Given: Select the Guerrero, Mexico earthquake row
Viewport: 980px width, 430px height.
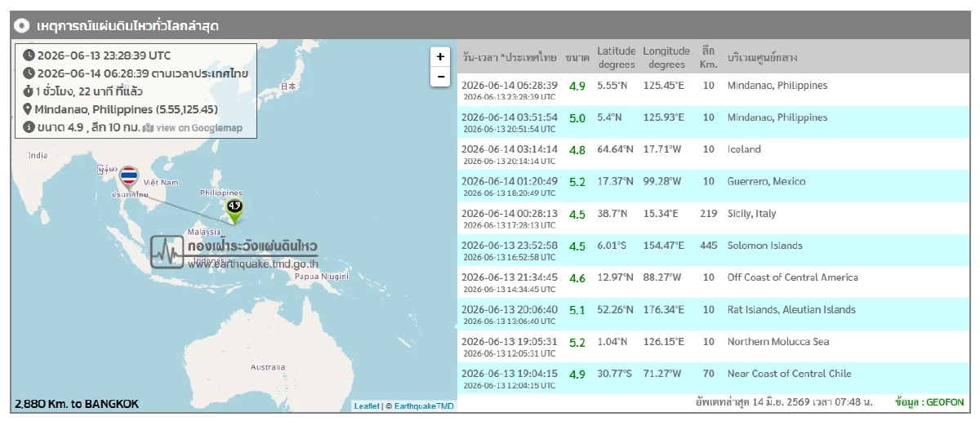Looking at the screenshot, I should [711, 186].
